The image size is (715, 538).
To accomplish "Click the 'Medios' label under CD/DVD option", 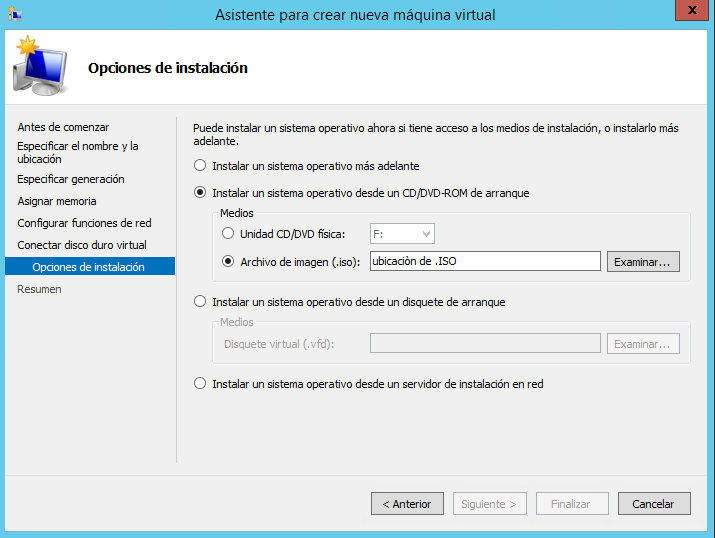I will pos(237,213).
